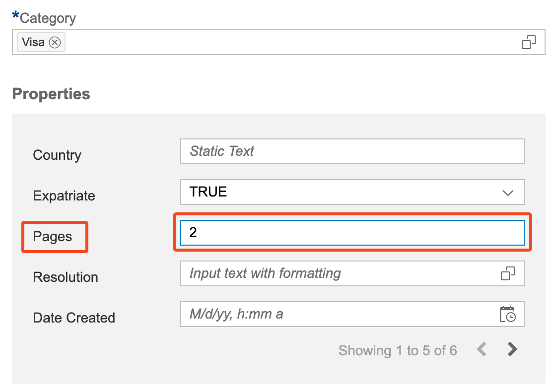Click the Date Created label

74,318
